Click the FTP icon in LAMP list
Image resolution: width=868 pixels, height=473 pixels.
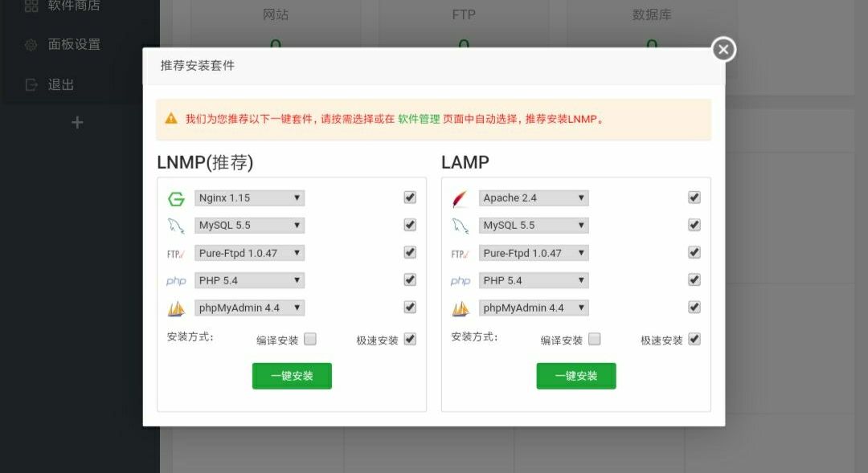point(460,254)
